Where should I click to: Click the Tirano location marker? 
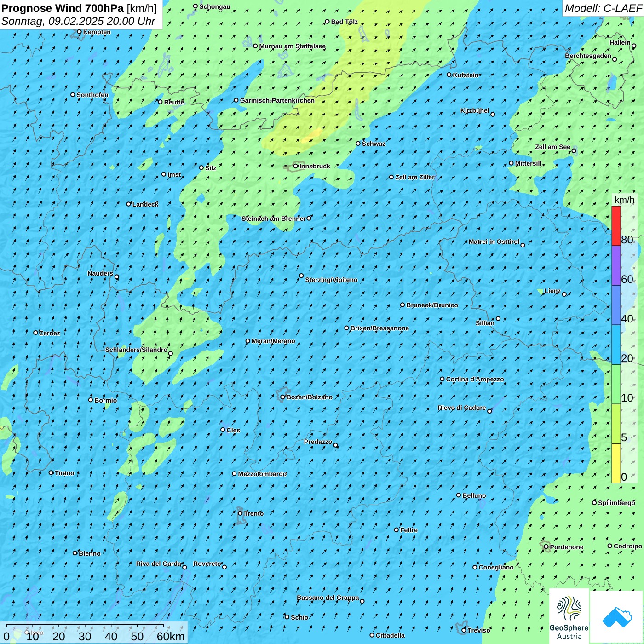click(x=51, y=472)
